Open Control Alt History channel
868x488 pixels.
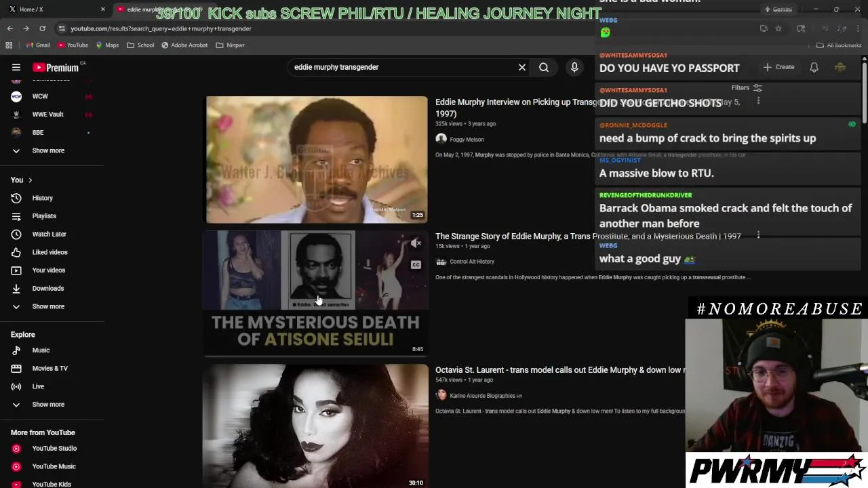[472, 262]
